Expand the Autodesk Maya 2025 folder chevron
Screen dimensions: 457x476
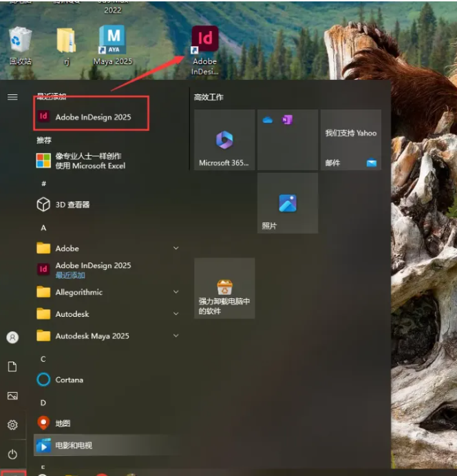176,335
